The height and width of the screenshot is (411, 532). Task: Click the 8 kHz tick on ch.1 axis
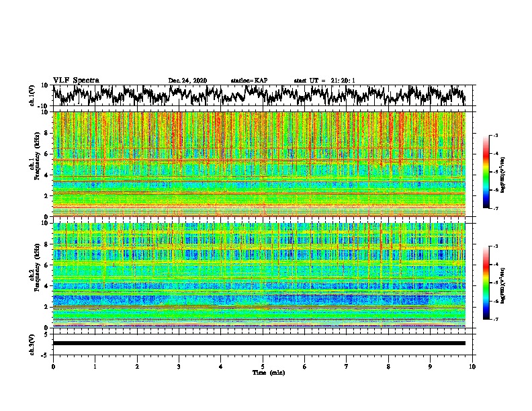[46, 133]
